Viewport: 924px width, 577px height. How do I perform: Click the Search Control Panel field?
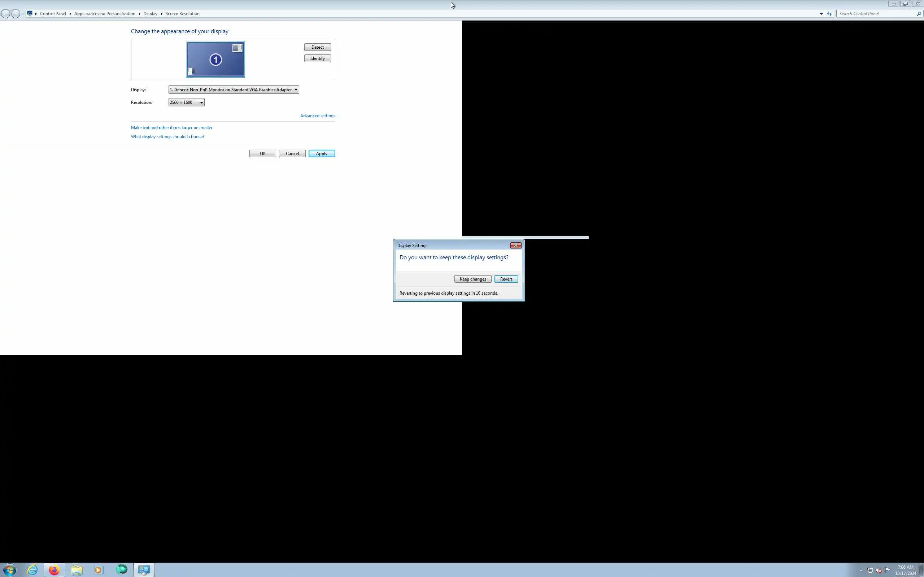[876, 14]
